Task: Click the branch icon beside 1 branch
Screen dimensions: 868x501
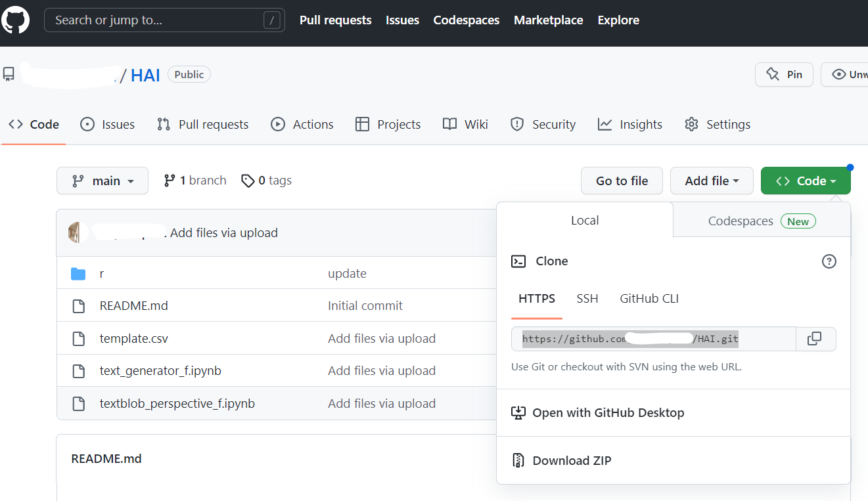Action: point(170,181)
